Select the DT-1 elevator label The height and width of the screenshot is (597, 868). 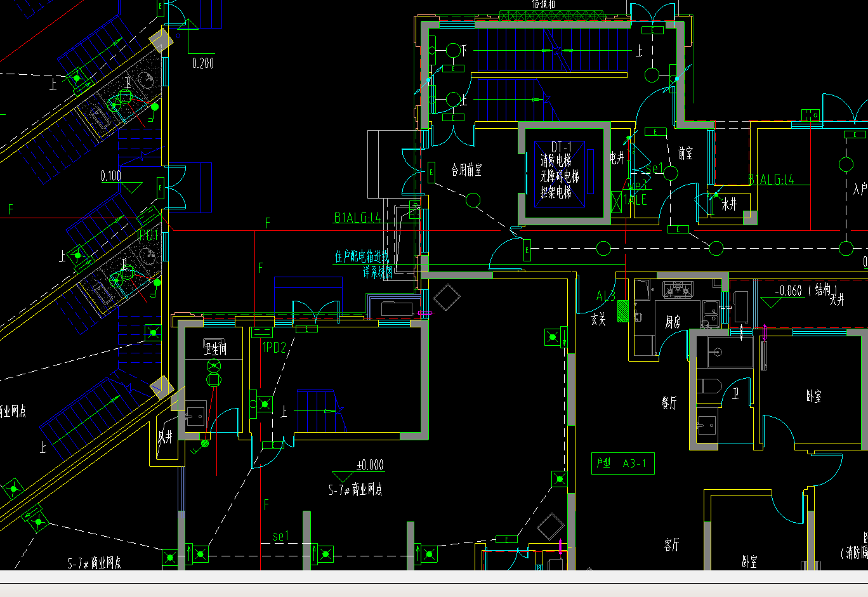(x=561, y=147)
